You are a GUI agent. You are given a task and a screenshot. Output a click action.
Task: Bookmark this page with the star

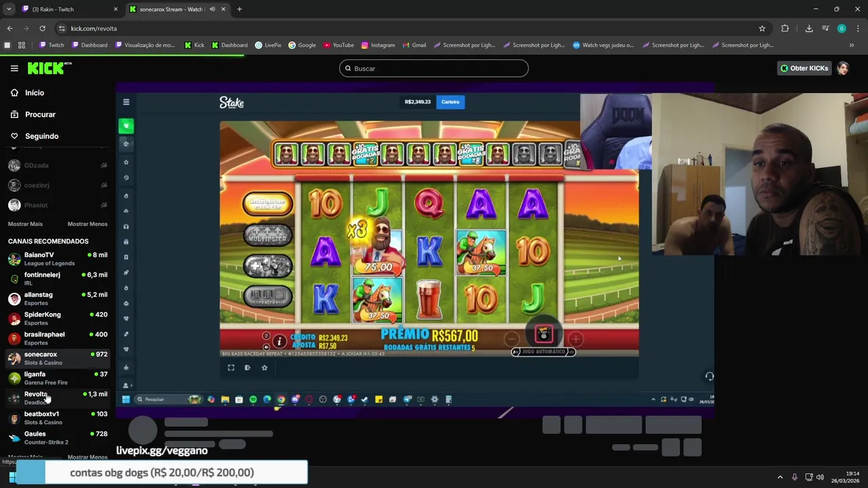pyautogui.click(x=762, y=28)
